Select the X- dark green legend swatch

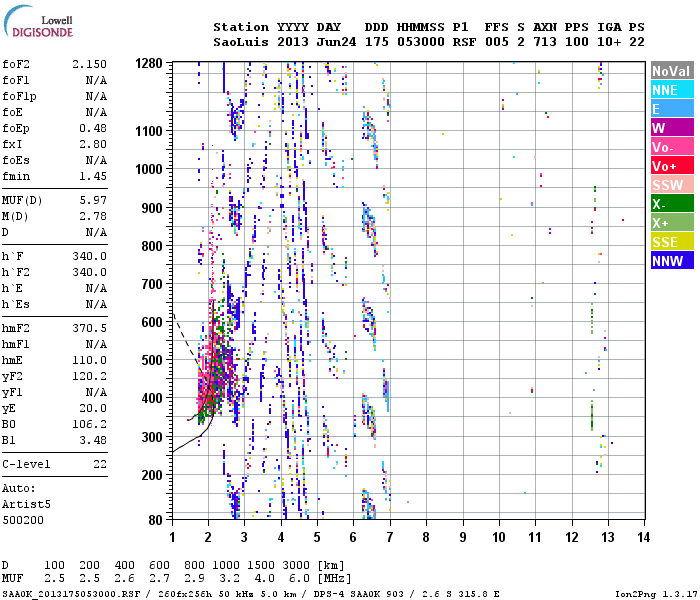coord(672,204)
